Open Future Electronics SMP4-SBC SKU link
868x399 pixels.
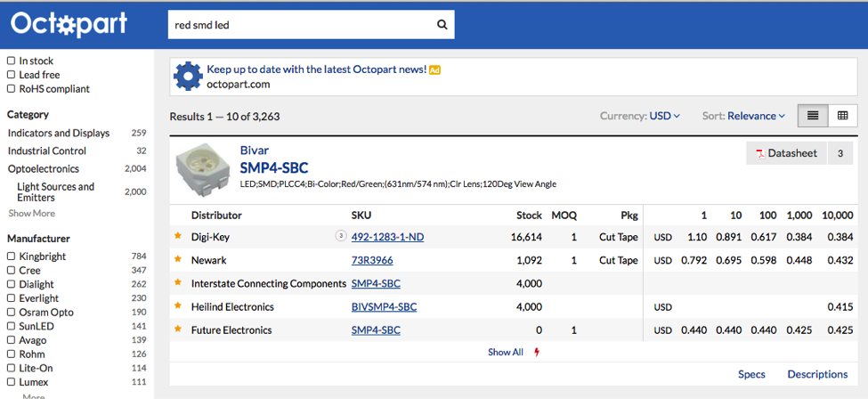pyautogui.click(x=376, y=330)
